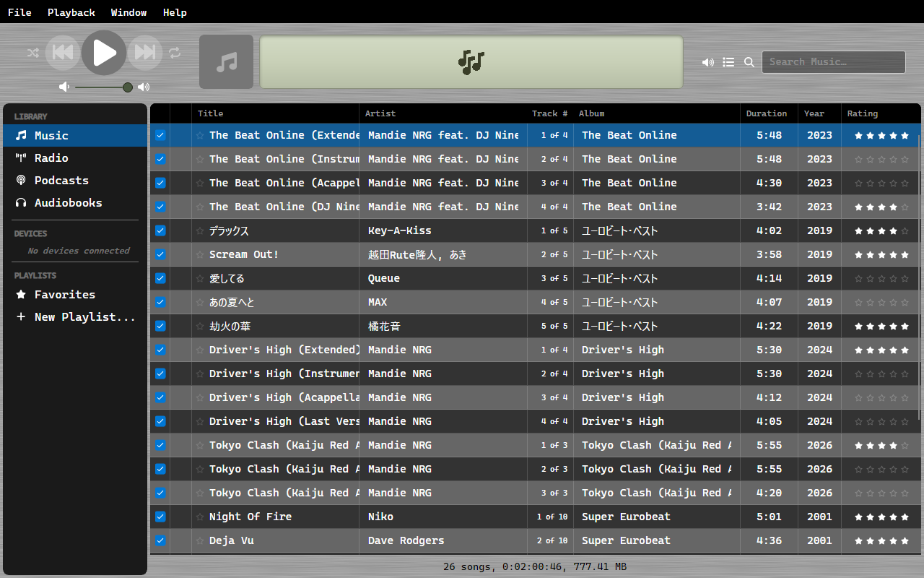Click the magnifier search icon
This screenshot has height=578, width=924.
749,62
